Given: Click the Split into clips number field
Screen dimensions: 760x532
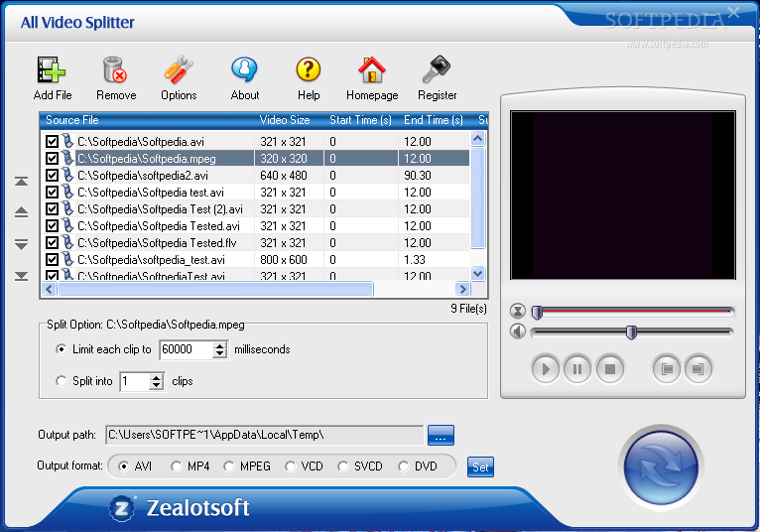Looking at the screenshot, I should (x=135, y=382).
